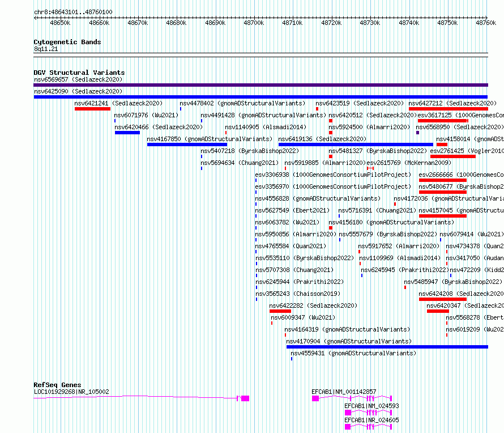Open the nsv5627549 (Ebert2021) label
504x433 pixels.
(x=292, y=210)
